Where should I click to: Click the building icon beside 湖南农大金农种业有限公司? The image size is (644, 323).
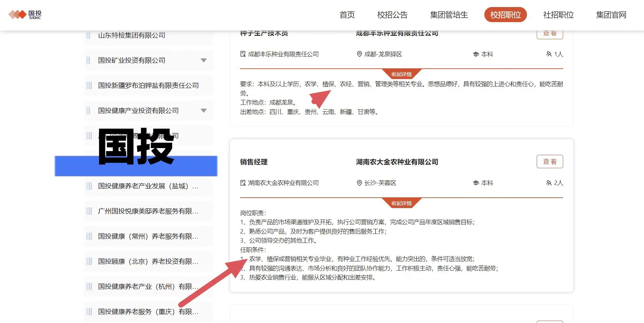click(243, 183)
